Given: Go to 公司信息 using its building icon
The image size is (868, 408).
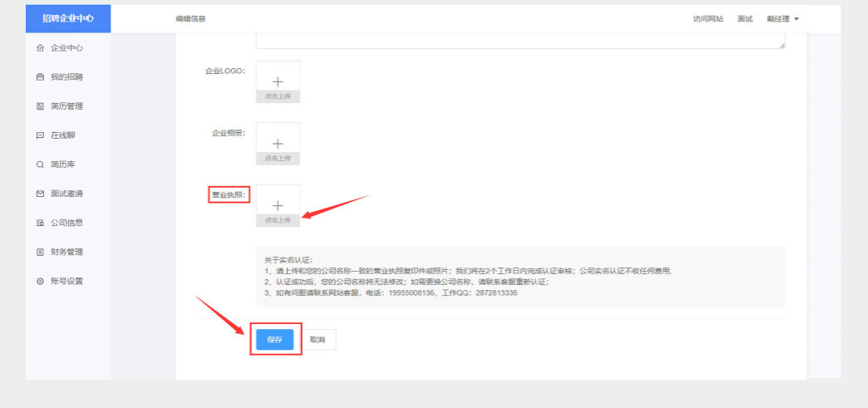Looking at the screenshot, I should click(x=40, y=223).
